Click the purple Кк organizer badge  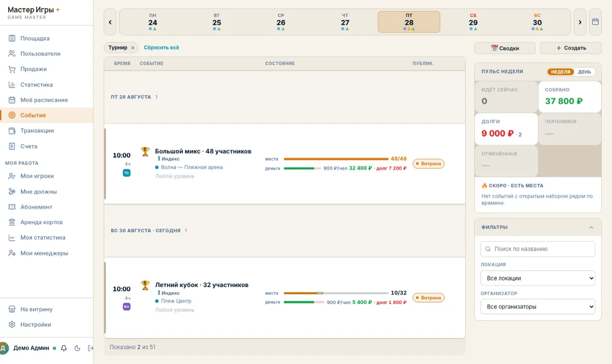click(x=126, y=306)
